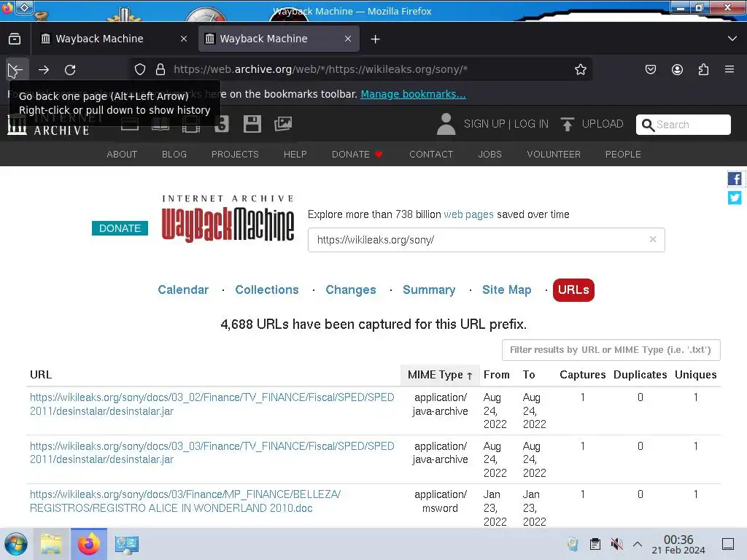
Task: Reload the current page
Action: 71,69
